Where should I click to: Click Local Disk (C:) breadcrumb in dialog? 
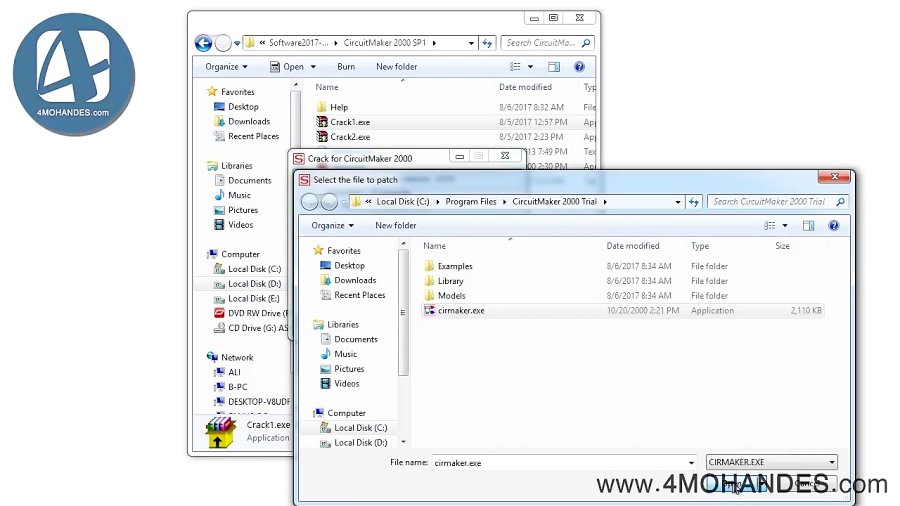(402, 202)
